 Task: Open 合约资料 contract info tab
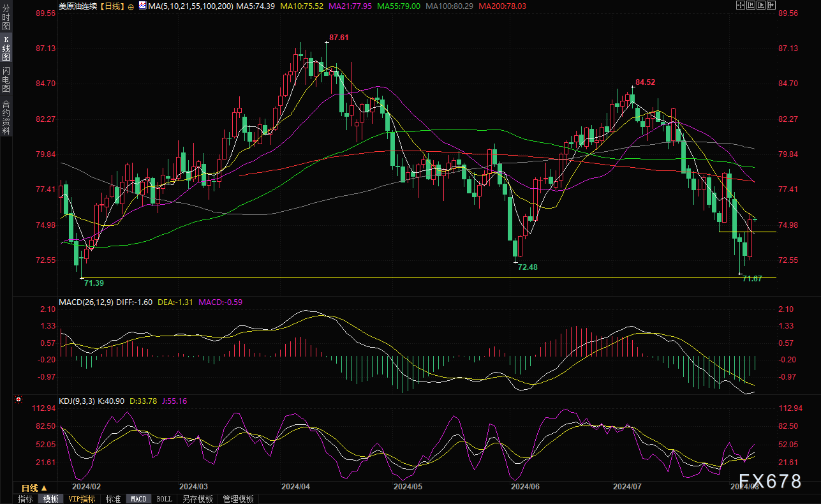6,117
